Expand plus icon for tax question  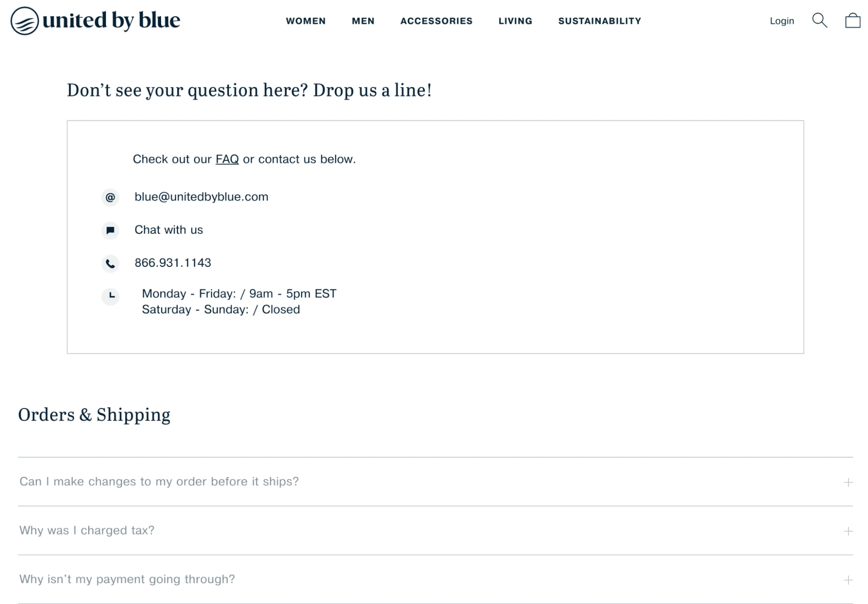click(x=848, y=531)
